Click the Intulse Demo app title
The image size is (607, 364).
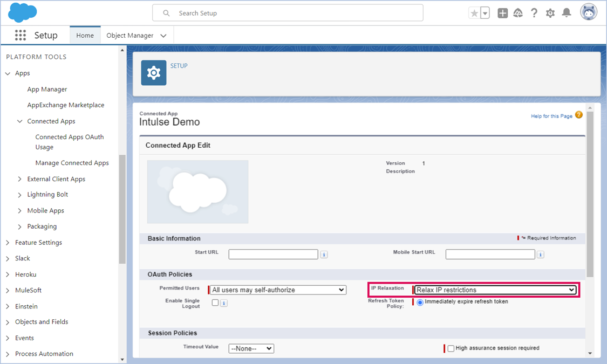pyautogui.click(x=169, y=122)
